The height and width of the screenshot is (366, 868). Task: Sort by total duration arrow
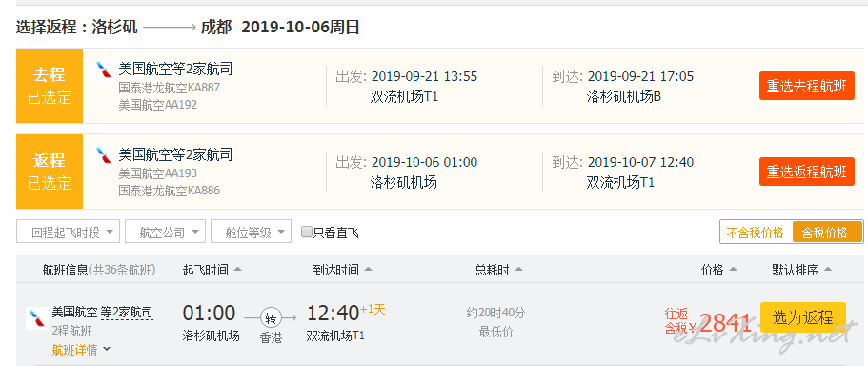pos(518,270)
